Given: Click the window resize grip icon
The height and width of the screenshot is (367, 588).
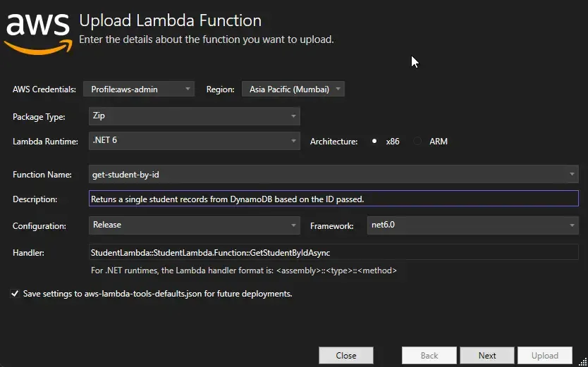Looking at the screenshot, I should pyautogui.click(x=582, y=362).
